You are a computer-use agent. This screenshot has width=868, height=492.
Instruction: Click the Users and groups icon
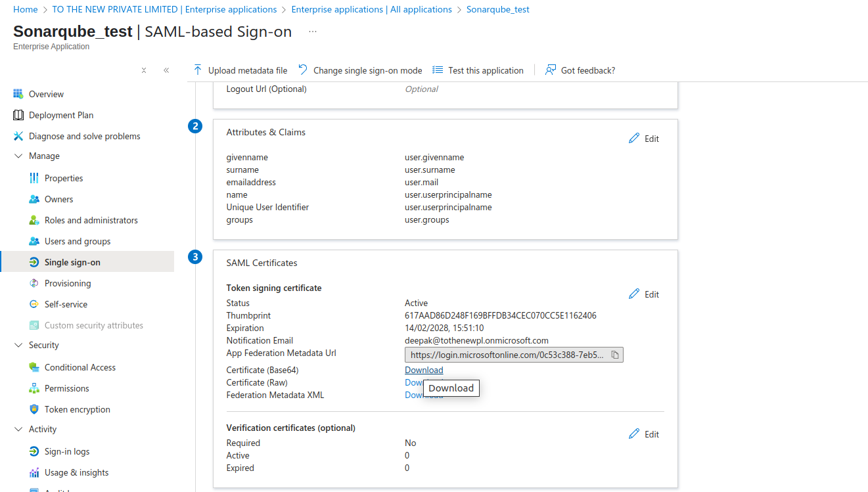pyautogui.click(x=34, y=241)
